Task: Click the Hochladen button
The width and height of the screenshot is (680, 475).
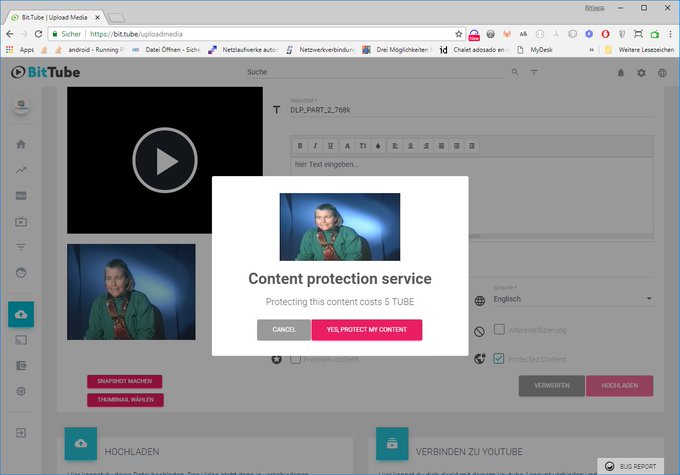Action: pos(619,386)
